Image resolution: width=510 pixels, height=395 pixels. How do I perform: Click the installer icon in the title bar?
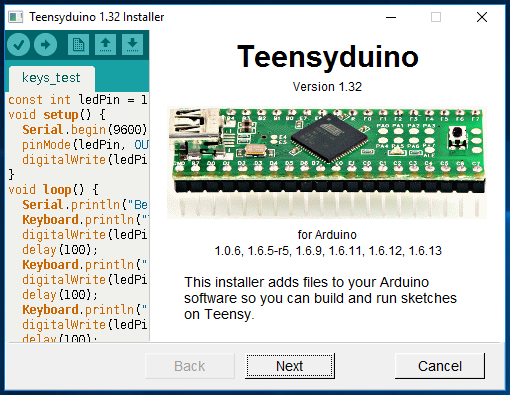pos(15,17)
